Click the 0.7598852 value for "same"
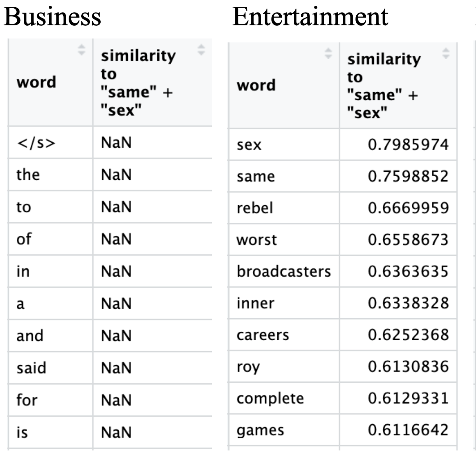The image size is (476, 451). point(408,176)
